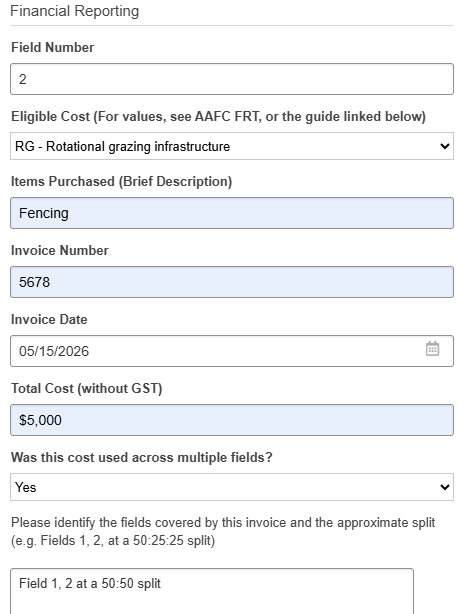Click the Field Number input box

coord(232,79)
